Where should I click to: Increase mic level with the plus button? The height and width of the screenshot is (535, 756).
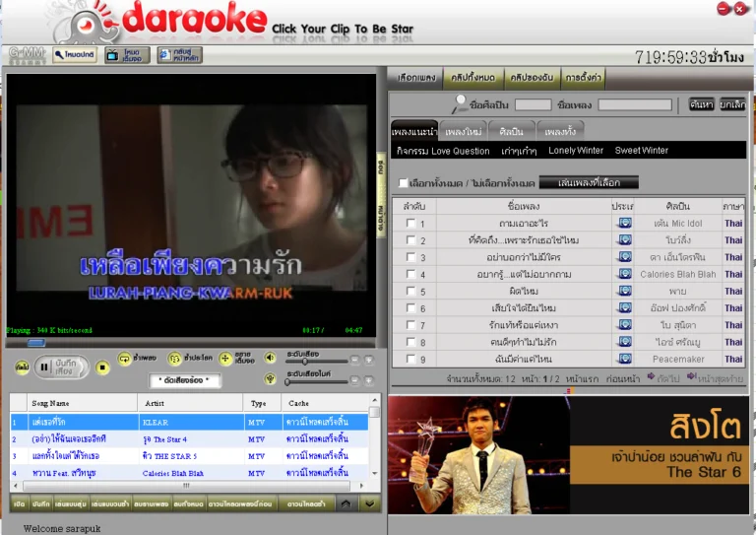click(369, 380)
